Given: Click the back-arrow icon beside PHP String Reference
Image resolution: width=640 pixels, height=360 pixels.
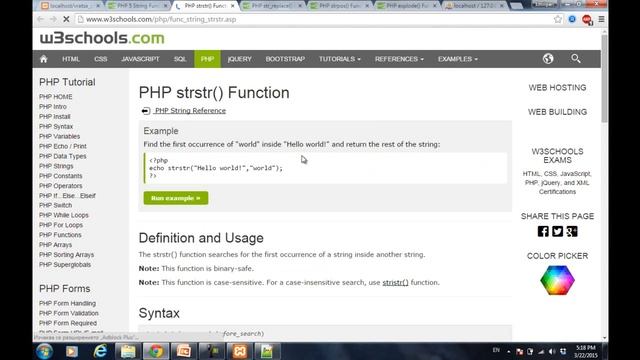Looking at the screenshot, I should click(146, 111).
